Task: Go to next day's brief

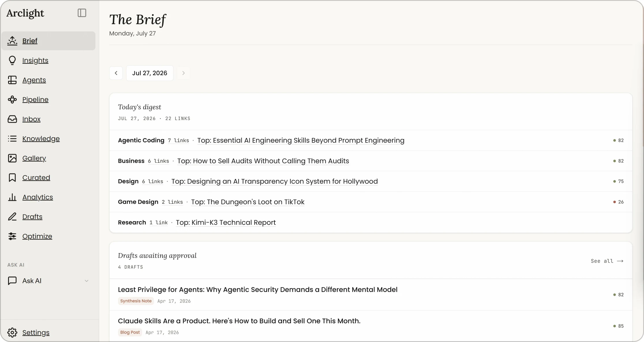Action: coord(183,73)
